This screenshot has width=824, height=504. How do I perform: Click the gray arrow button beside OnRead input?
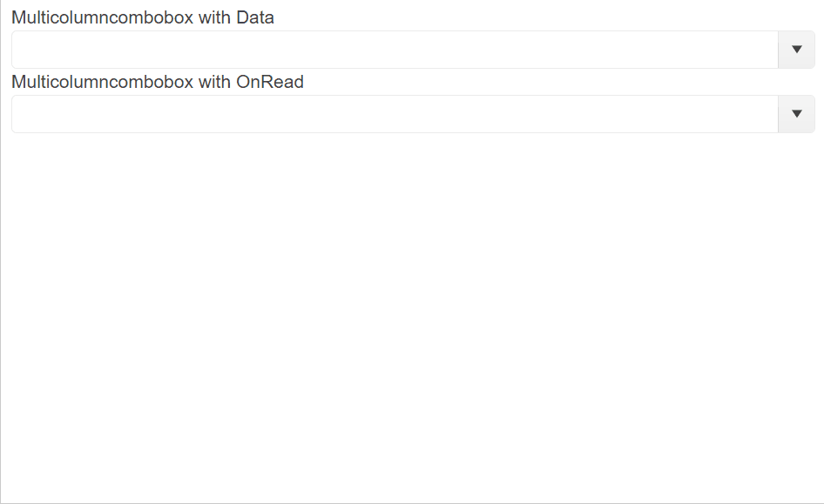796,114
